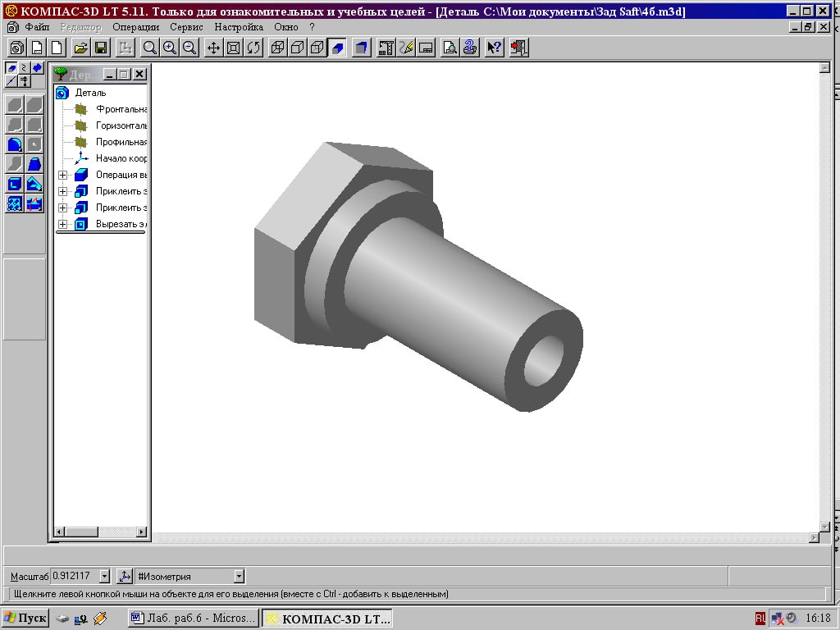Viewport: 840px width, 630px height.
Task: Activate the magnifier zoom window tool
Action: pyautogui.click(x=149, y=48)
